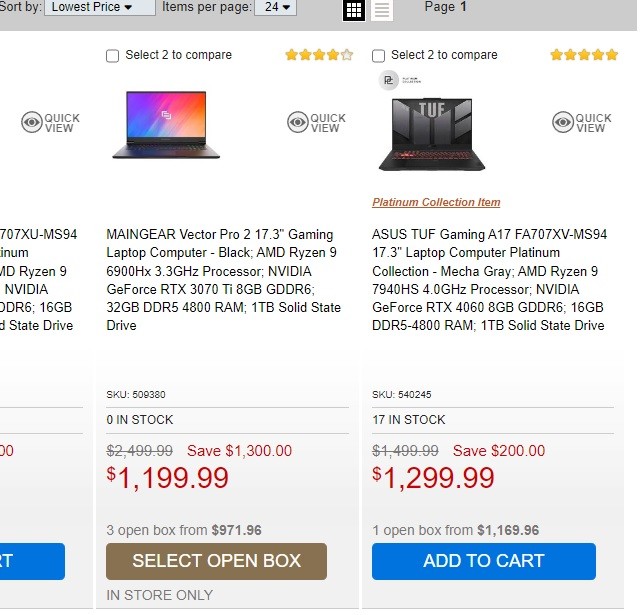Check compare box for ASUS TUF A17 FA707XV

pos(378,56)
